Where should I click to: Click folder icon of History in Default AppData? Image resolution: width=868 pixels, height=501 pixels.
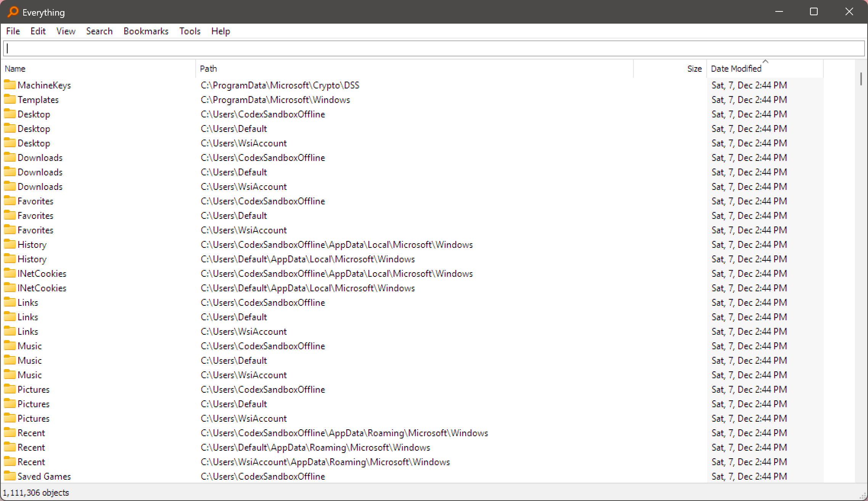[x=10, y=259]
